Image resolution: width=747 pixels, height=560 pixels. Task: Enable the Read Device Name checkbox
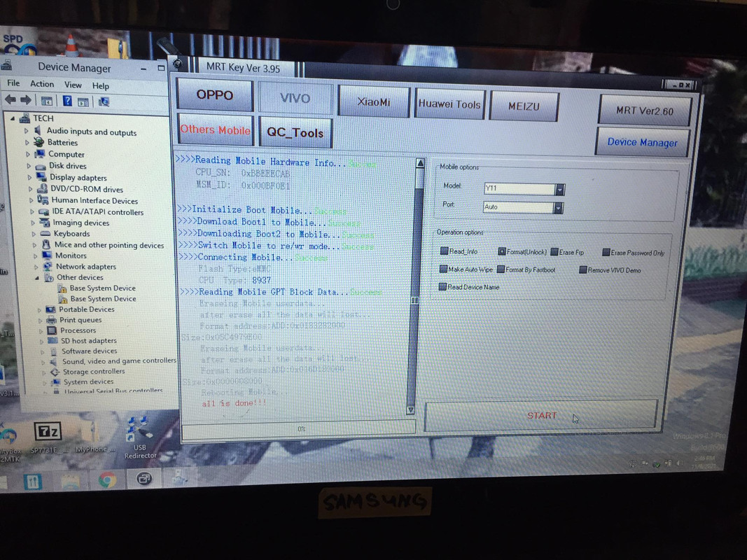[442, 287]
